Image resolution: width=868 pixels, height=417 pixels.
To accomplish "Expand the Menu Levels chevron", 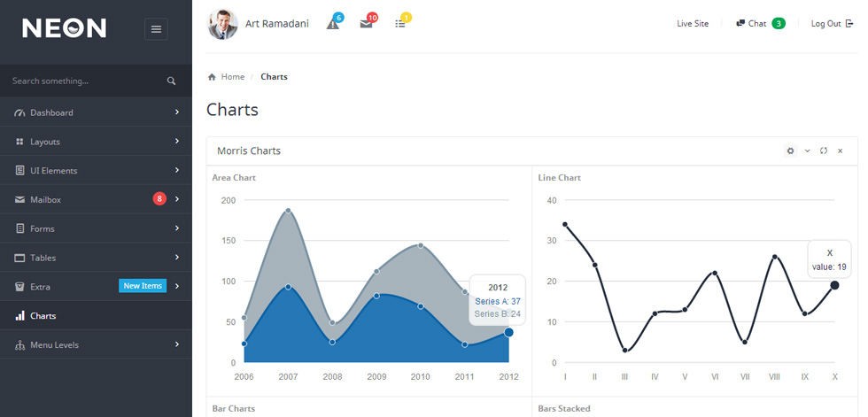I will click(177, 344).
